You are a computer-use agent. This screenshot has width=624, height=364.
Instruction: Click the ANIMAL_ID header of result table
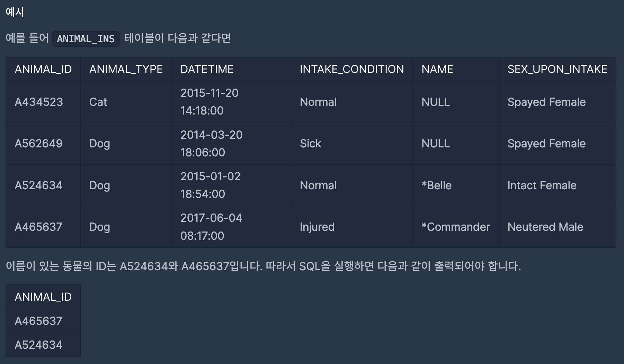point(43,297)
